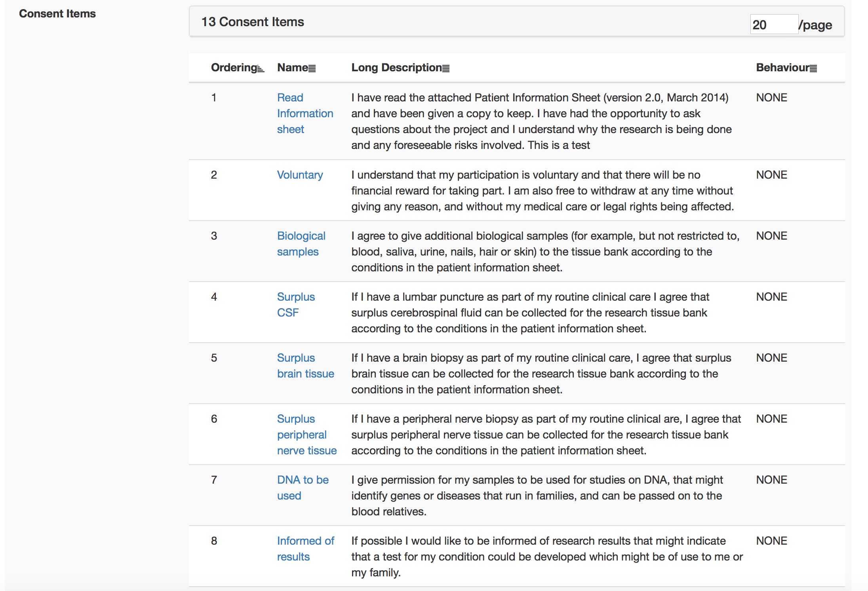The height and width of the screenshot is (591, 868).
Task: Open the Informed of results link
Action: coord(305,549)
